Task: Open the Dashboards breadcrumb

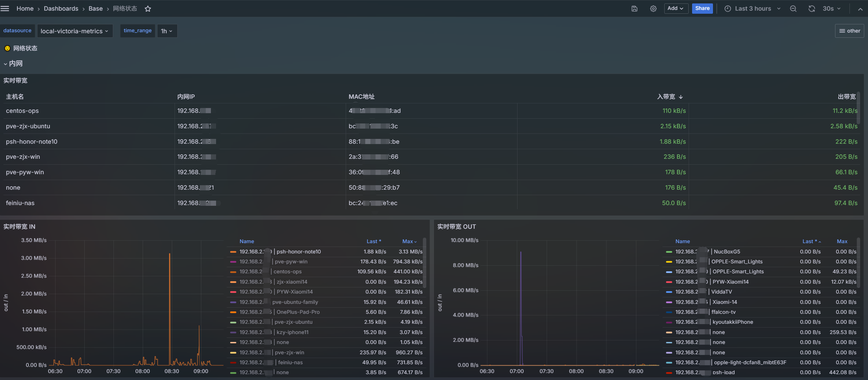Action: click(x=61, y=9)
